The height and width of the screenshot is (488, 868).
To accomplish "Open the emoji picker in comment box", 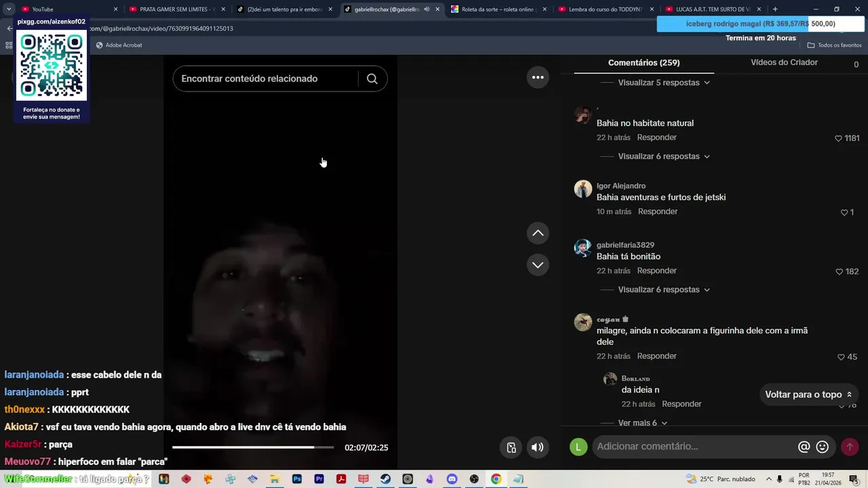I will [823, 447].
